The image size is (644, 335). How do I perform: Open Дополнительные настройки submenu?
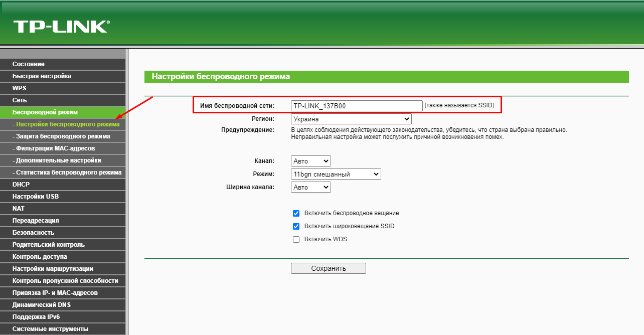(63, 160)
